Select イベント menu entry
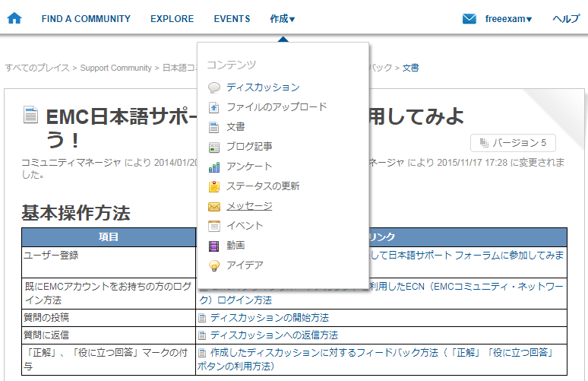The height and width of the screenshot is (381, 588). coord(245,226)
